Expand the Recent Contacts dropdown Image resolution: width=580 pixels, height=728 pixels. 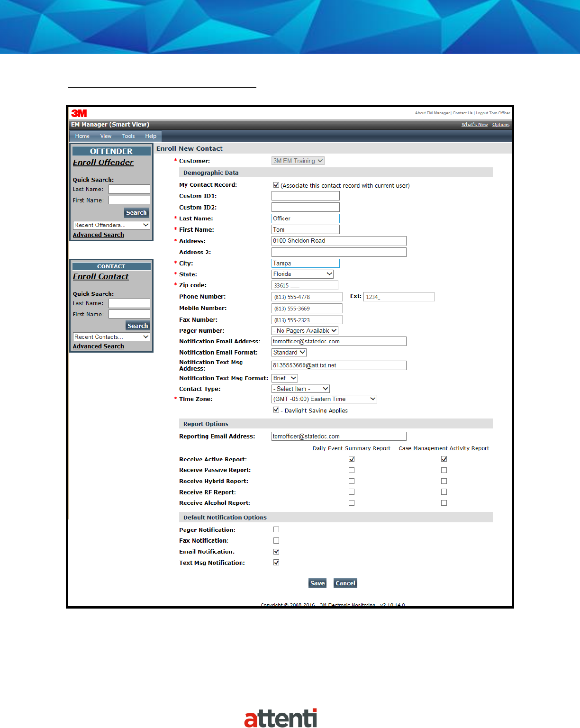point(112,337)
